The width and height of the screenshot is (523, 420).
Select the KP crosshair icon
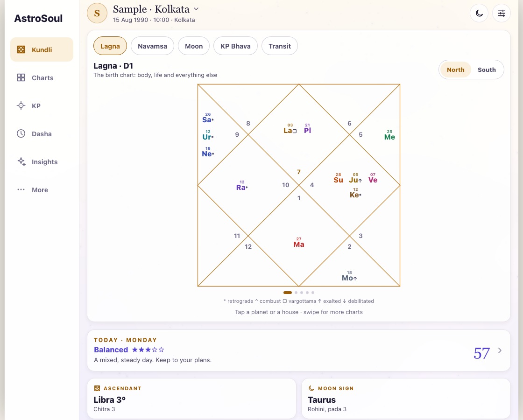pos(21,105)
